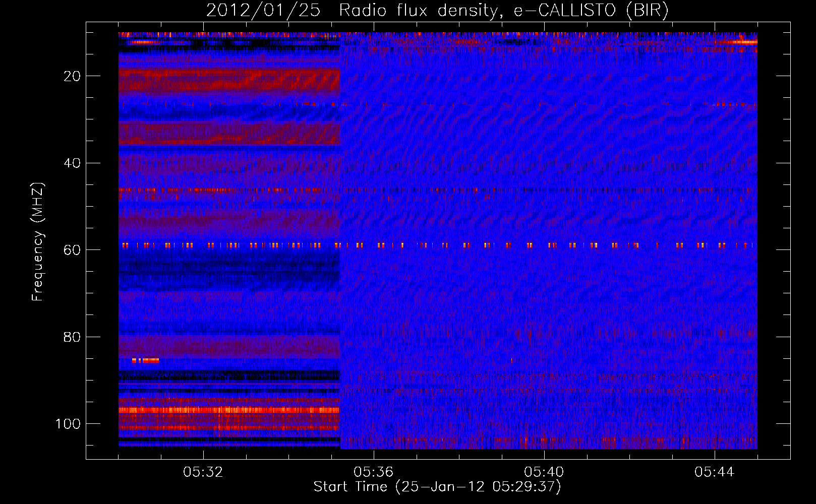The height and width of the screenshot is (504, 816).
Task: Click the 100 MHz frequency tick label
Action: [x=68, y=424]
